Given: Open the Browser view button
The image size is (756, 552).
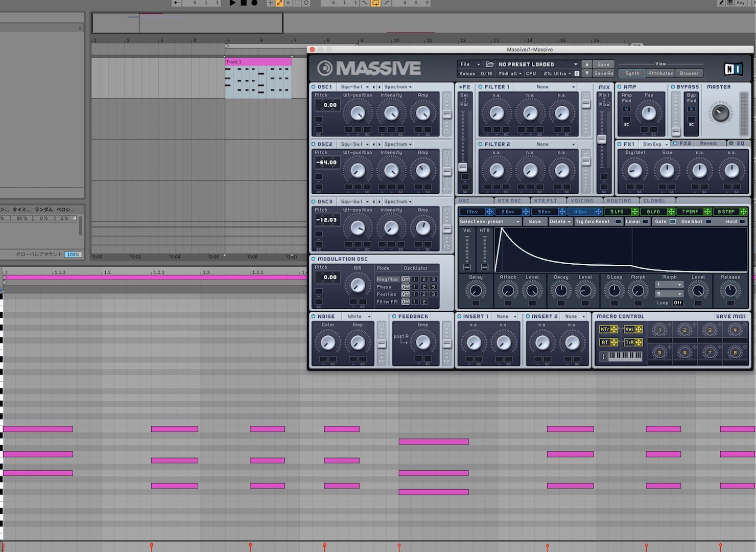Looking at the screenshot, I should [689, 73].
